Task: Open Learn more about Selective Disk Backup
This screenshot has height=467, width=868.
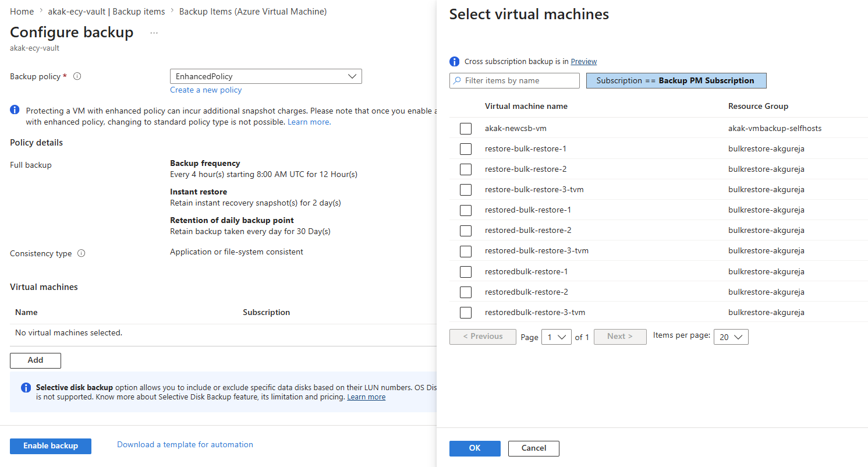Action: click(x=366, y=397)
